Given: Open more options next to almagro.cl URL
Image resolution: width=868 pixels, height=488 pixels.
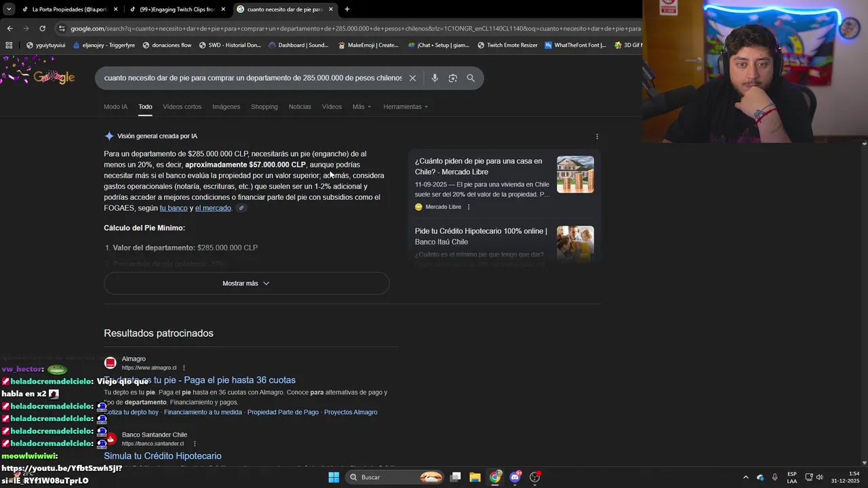Looking at the screenshot, I should click(184, 368).
